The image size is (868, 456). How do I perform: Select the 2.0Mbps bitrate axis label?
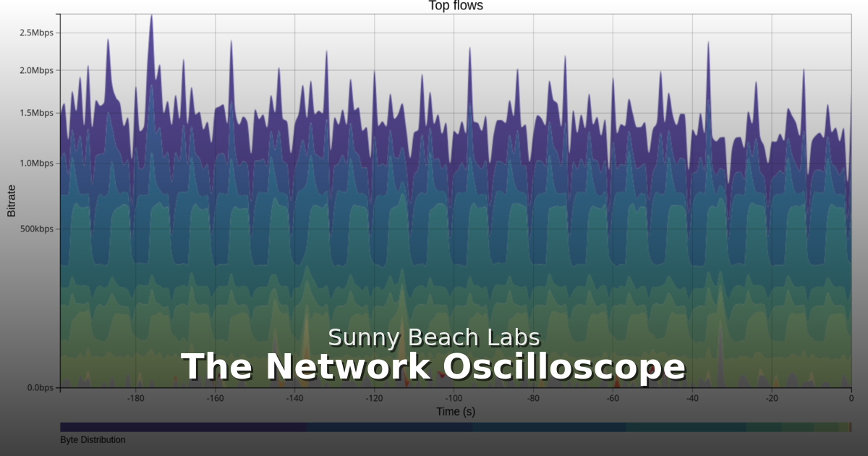click(x=37, y=70)
